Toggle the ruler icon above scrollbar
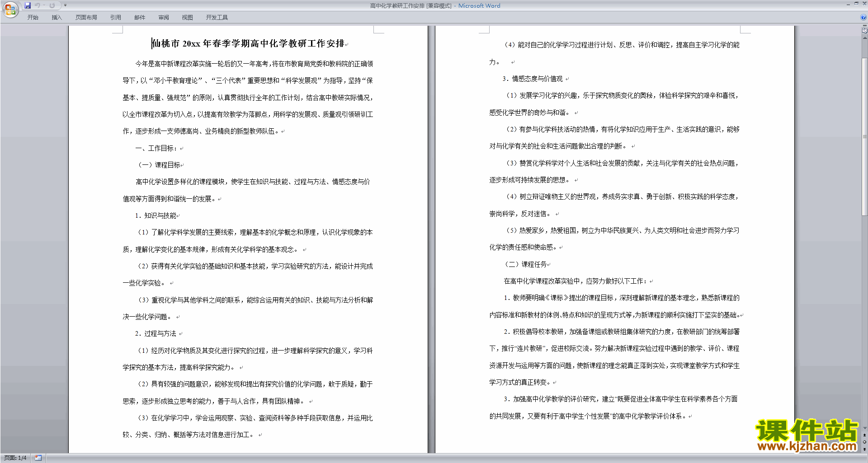The height and width of the screenshot is (463, 868). coord(865,31)
